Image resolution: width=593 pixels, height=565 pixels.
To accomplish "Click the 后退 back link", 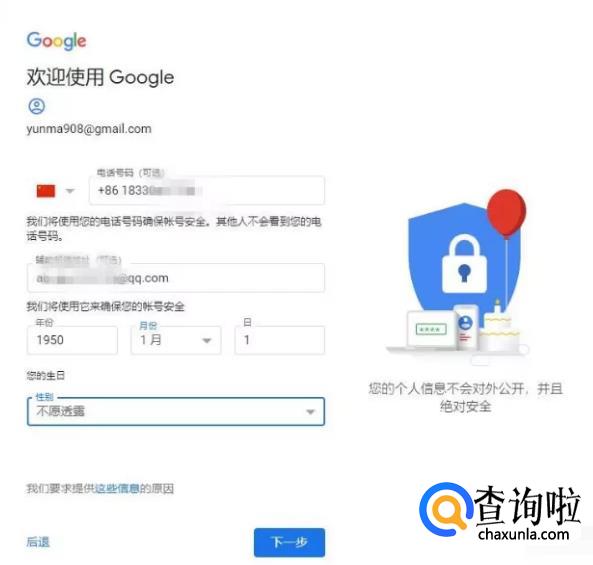I will [x=38, y=542].
